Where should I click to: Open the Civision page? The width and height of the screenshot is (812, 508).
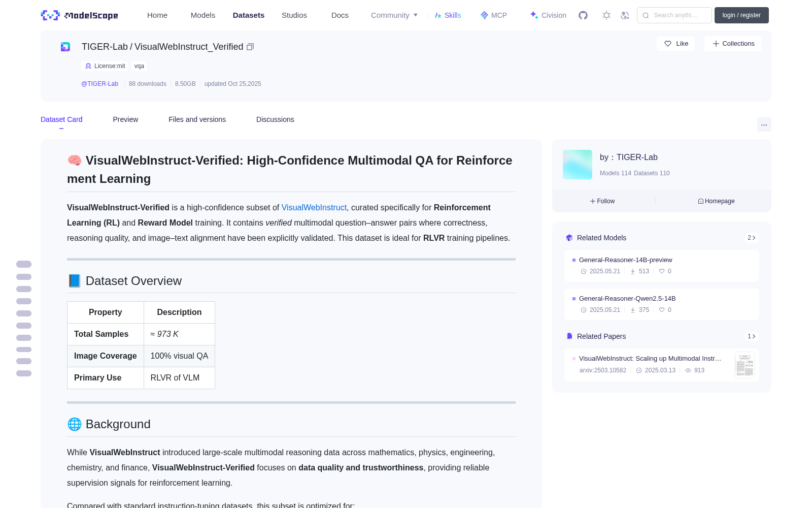point(548,15)
